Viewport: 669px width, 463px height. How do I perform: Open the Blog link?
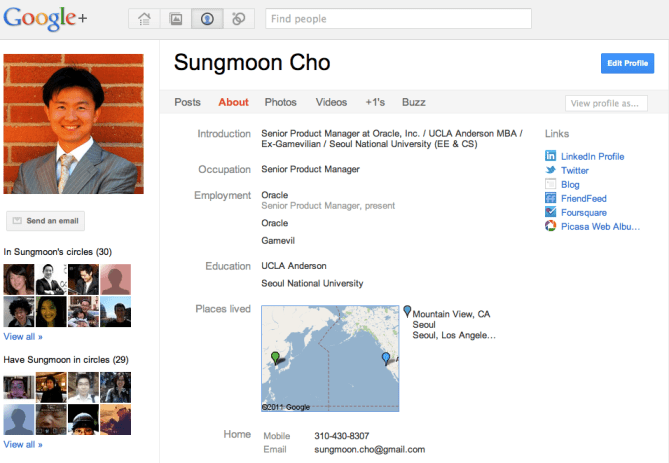(x=570, y=185)
